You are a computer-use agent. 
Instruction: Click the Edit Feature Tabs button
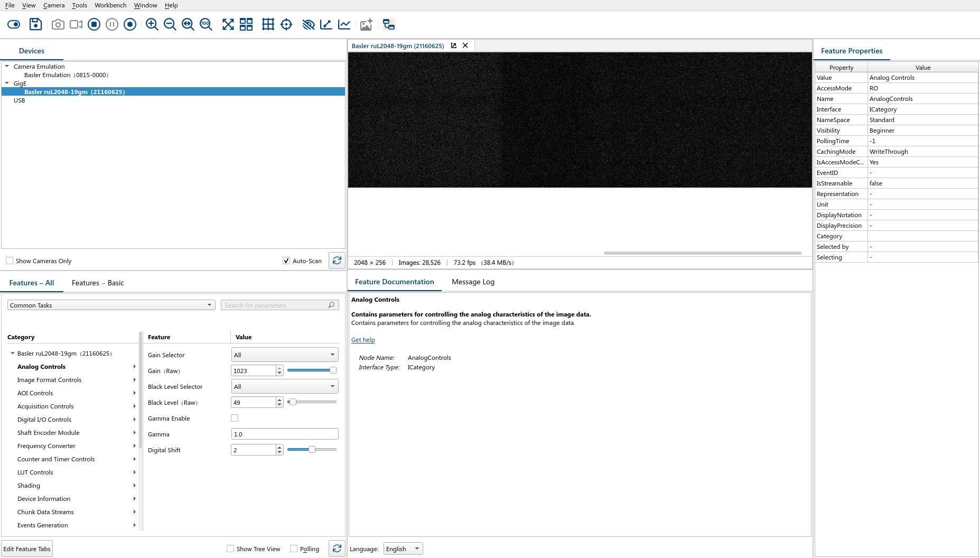point(27,548)
